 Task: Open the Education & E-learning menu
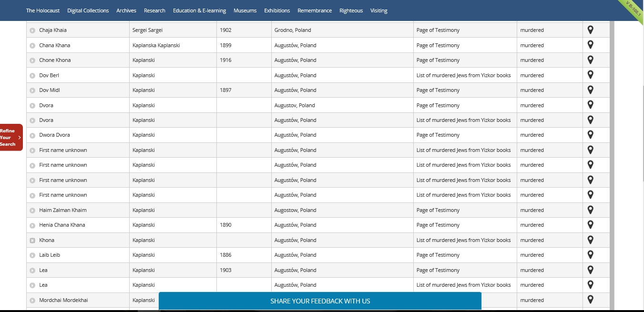point(199,10)
